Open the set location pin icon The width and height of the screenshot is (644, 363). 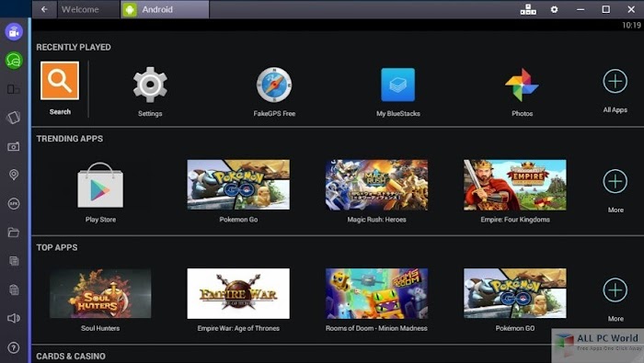(14, 175)
